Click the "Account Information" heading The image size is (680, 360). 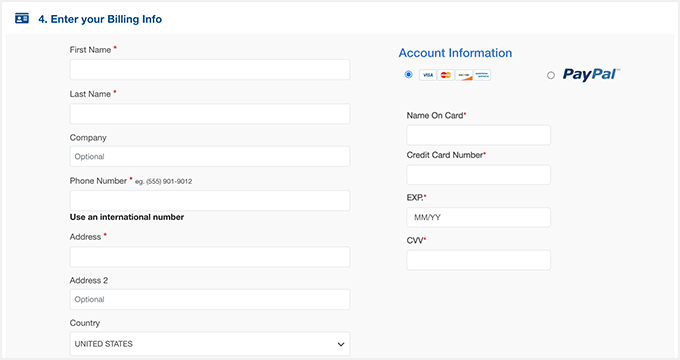[455, 53]
